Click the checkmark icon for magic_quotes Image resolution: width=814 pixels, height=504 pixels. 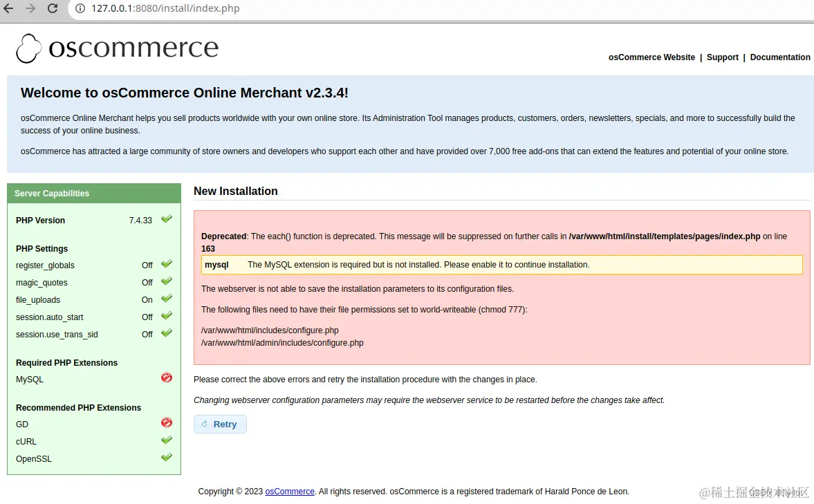tap(166, 281)
